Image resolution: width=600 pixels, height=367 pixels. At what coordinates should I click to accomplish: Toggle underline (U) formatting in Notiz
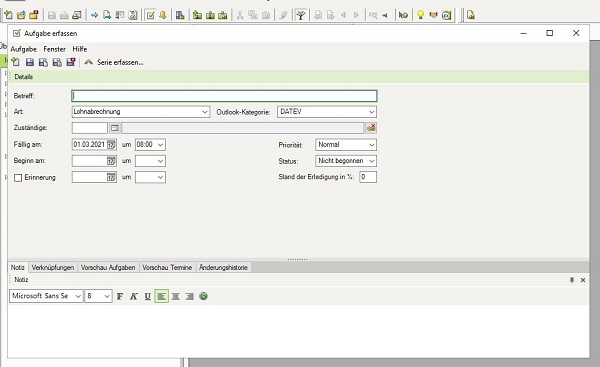[147, 296]
